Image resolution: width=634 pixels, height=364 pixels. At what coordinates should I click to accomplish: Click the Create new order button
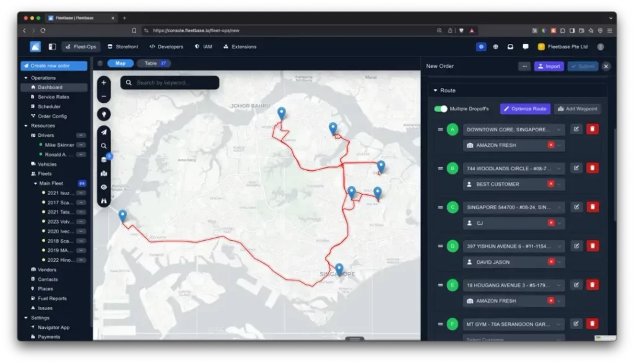pyautogui.click(x=54, y=66)
